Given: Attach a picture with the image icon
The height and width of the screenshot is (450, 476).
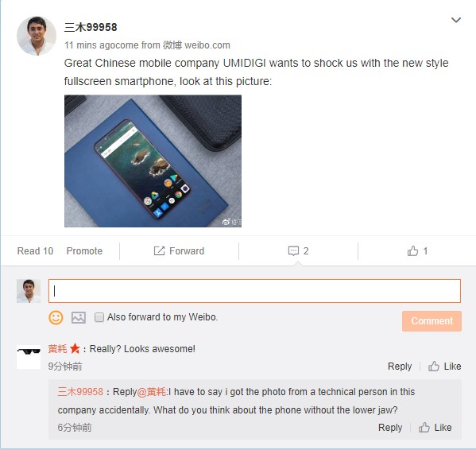Looking at the screenshot, I should (79, 317).
